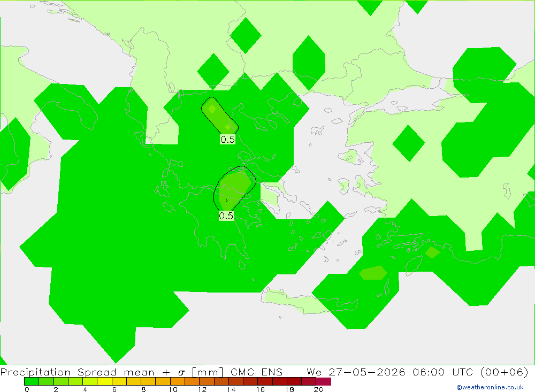Viewport: 535px width, 392px height.
Task: Click the 'We 27-05-2026' date text
Action: coord(356,372)
